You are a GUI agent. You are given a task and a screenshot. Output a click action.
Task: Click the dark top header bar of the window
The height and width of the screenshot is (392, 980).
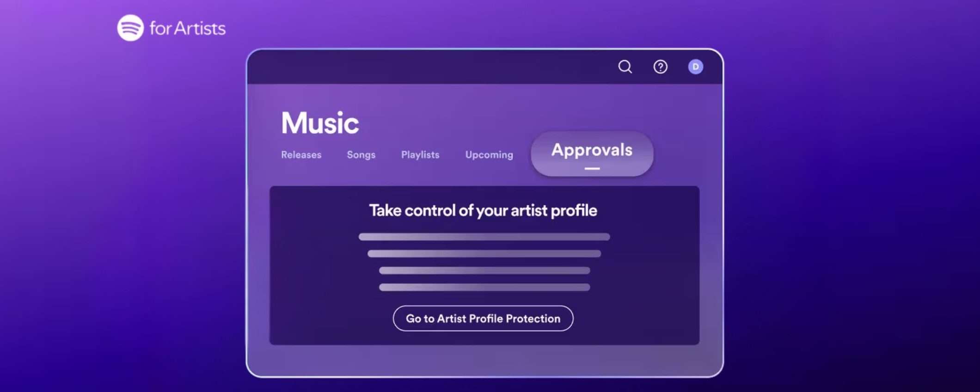coord(430,67)
